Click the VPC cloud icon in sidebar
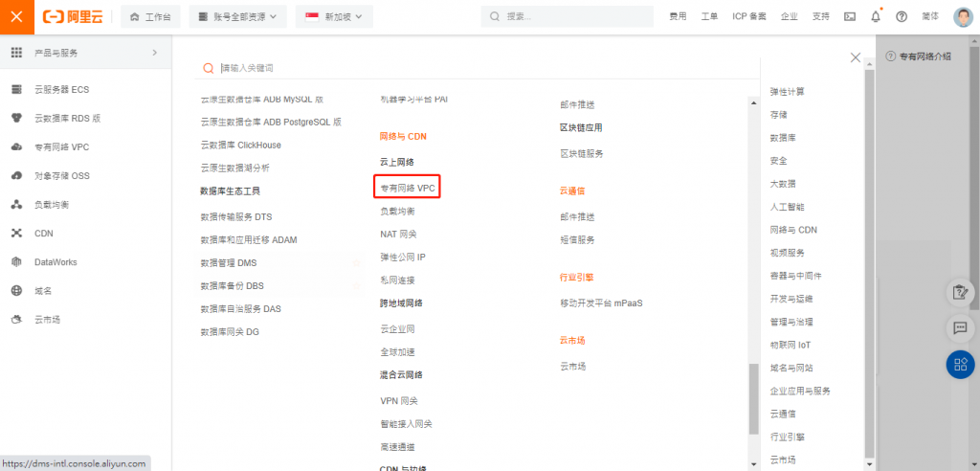Screen dimensions: 980x471 click(17, 147)
